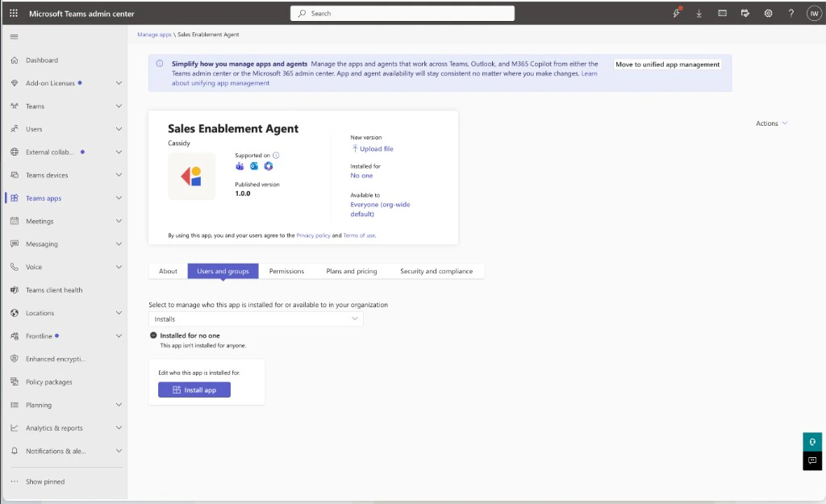This screenshot has height=504, width=826.
Task: Click the Frontline icon in sidebar
Action: point(15,336)
